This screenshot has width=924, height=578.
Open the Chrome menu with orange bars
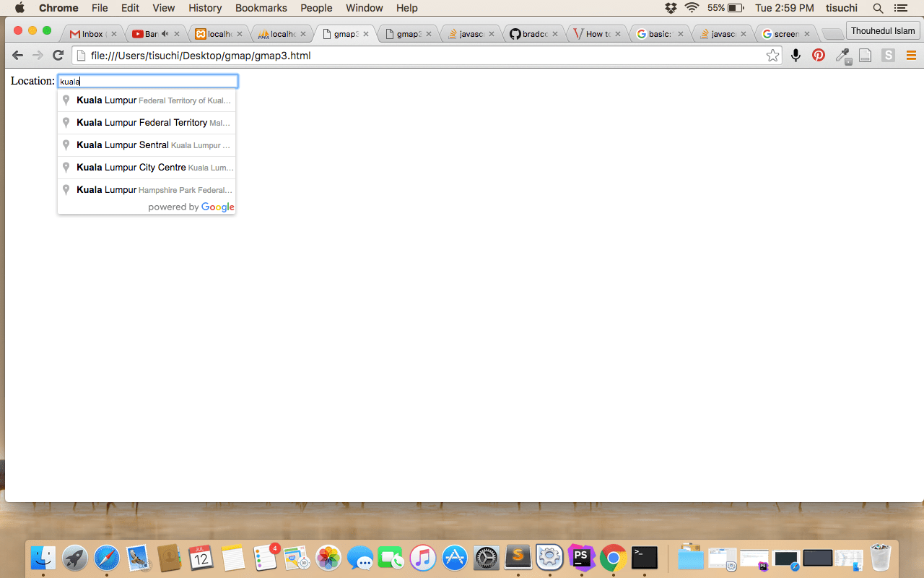tap(911, 55)
